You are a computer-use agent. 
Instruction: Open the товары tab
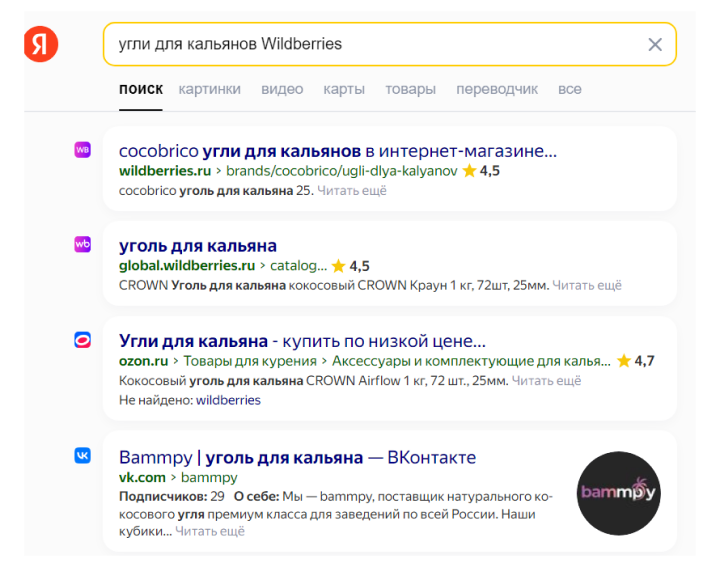tap(411, 89)
